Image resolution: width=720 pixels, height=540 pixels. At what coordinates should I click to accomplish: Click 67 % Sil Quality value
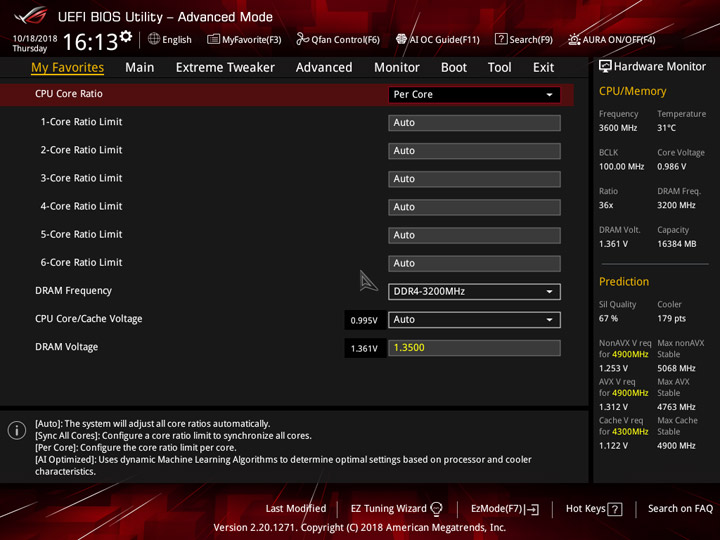608,318
